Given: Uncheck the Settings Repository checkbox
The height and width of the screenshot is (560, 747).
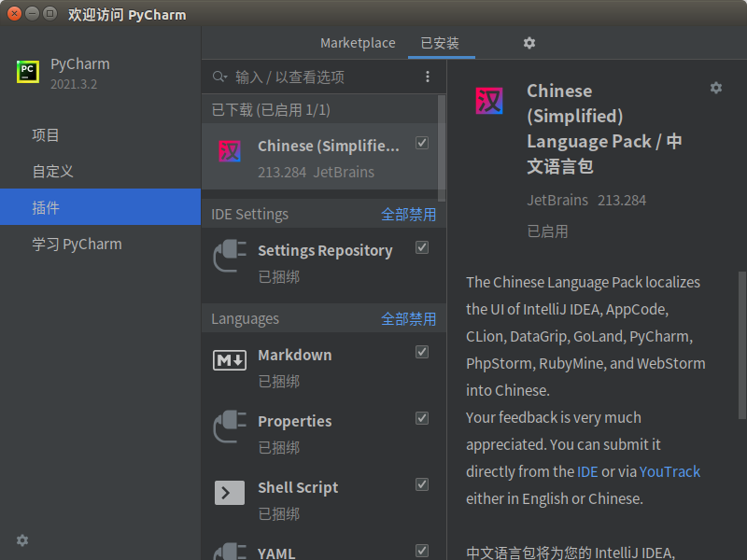Looking at the screenshot, I should point(422,247).
